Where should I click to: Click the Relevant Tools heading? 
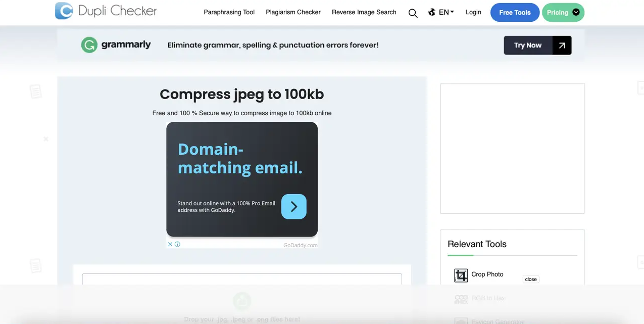[477, 244]
